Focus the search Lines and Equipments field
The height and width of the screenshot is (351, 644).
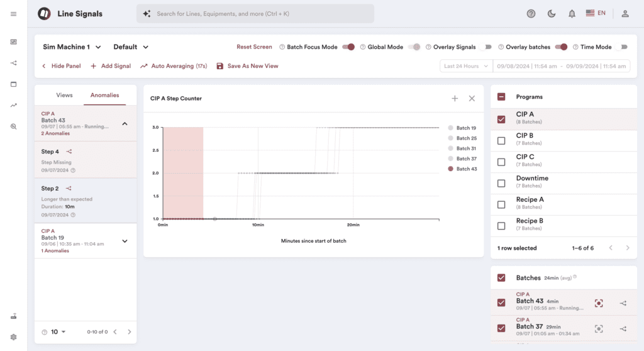[255, 14]
